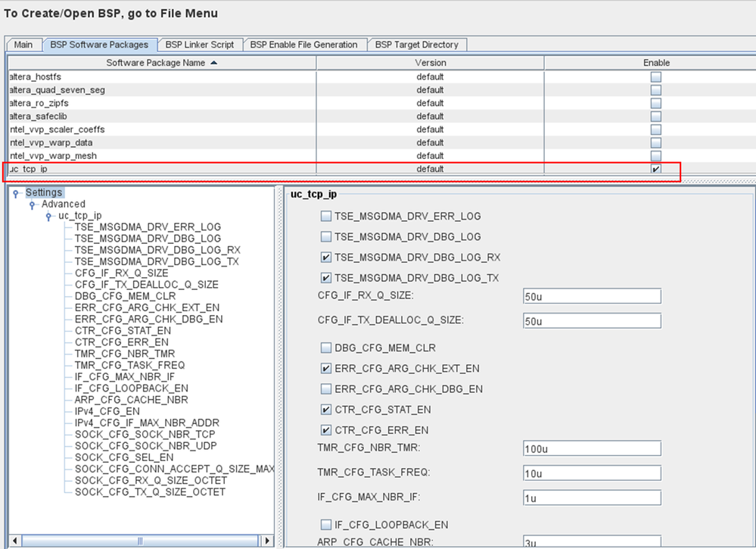Sort by Software Package Name column
The image size is (756, 549).
(161, 63)
